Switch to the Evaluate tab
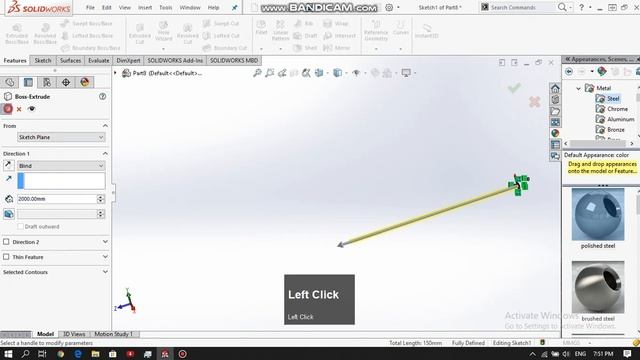Screen dimensions: 640x360 pyautogui.click(x=99, y=60)
